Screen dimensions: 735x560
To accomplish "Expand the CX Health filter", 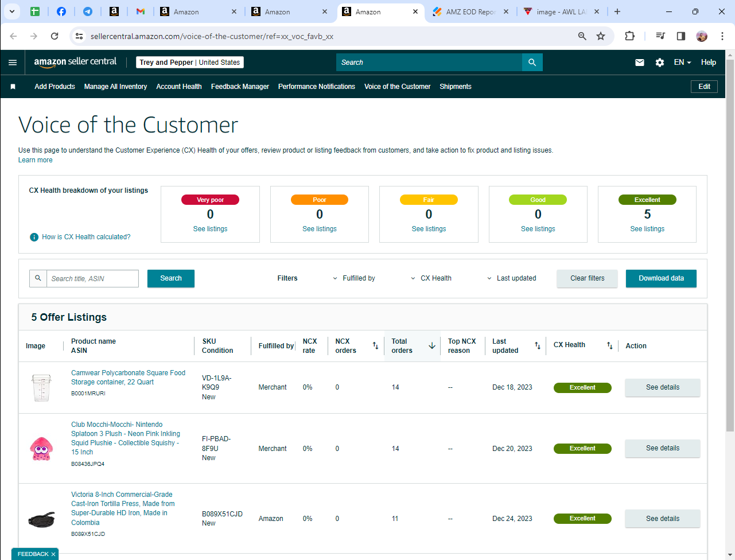I will coord(431,278).
